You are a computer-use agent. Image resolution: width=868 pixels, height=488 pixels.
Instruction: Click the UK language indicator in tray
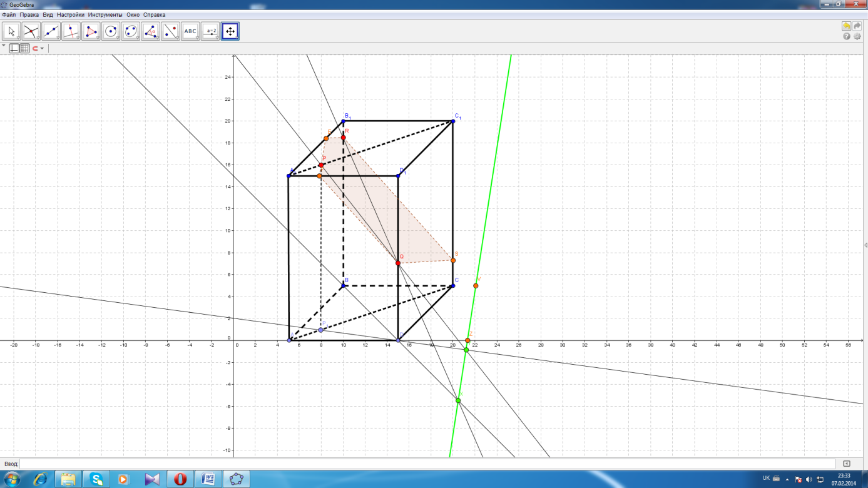[766, 478]
